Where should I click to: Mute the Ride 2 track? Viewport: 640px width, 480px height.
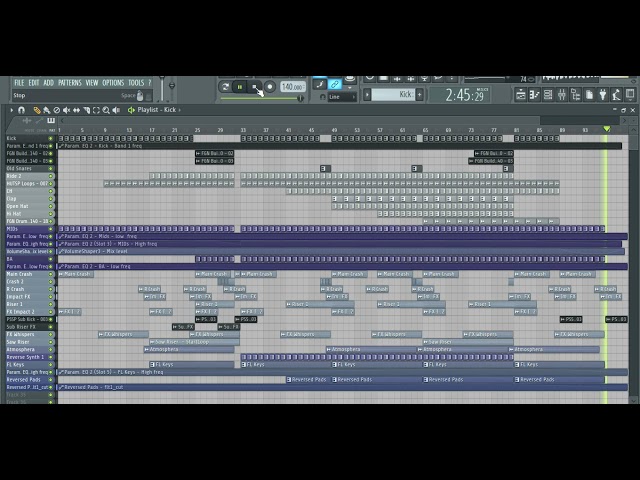pos(51,176)
